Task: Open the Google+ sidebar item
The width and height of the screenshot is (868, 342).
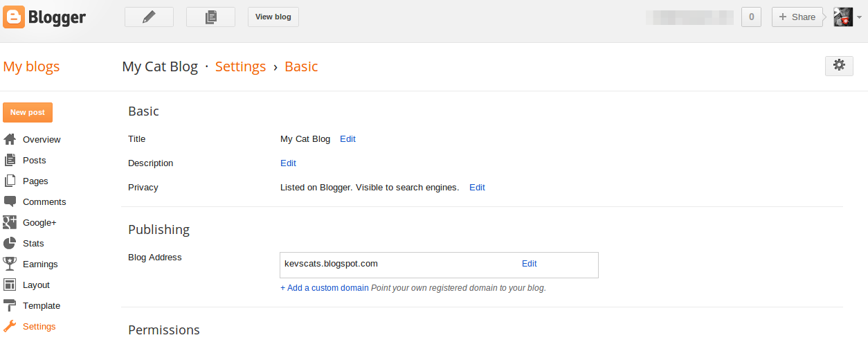Action: pos(39,223)
